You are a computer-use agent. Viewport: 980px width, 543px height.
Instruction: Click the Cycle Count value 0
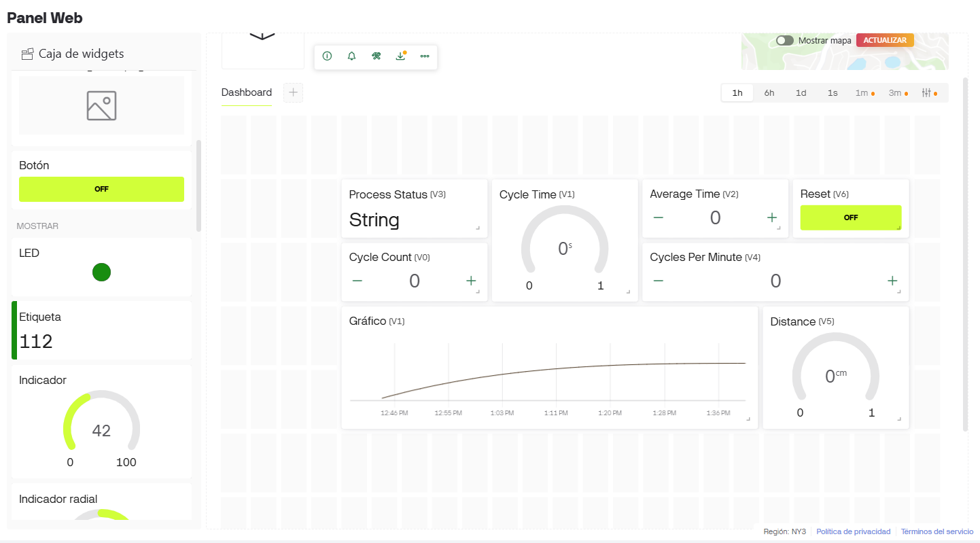coord(415,281)
